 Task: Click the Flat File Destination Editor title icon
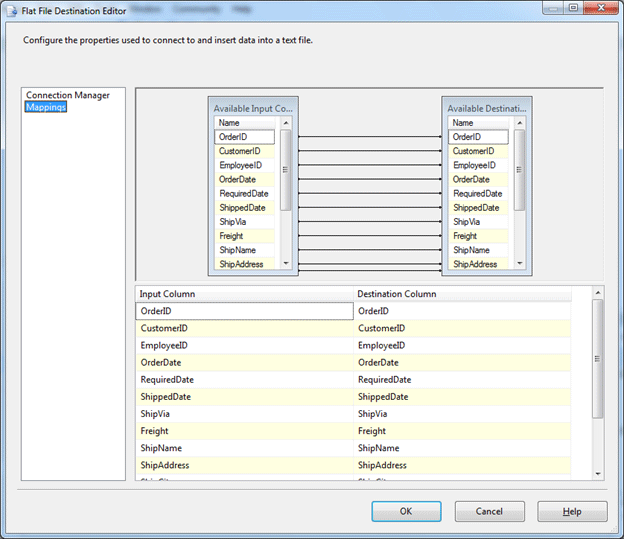point(12,11)
